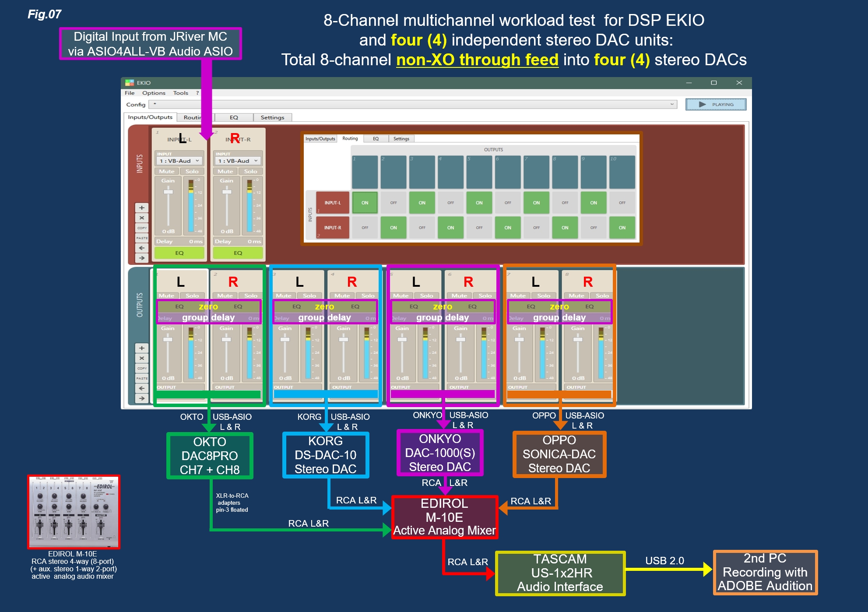Image resolution: width=868 pixels, height=612 pixels.
Task: Click the INPUT-L level meter
Action: pos(191,206)
